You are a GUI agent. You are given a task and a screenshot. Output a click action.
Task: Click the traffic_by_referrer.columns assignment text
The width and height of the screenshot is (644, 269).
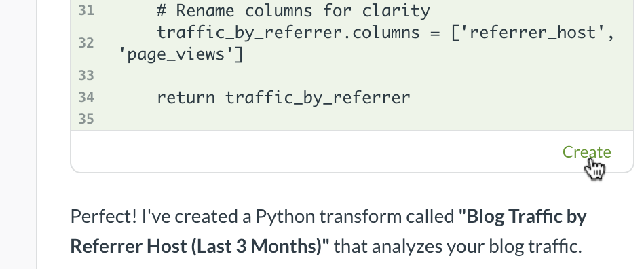pos(288,33)
